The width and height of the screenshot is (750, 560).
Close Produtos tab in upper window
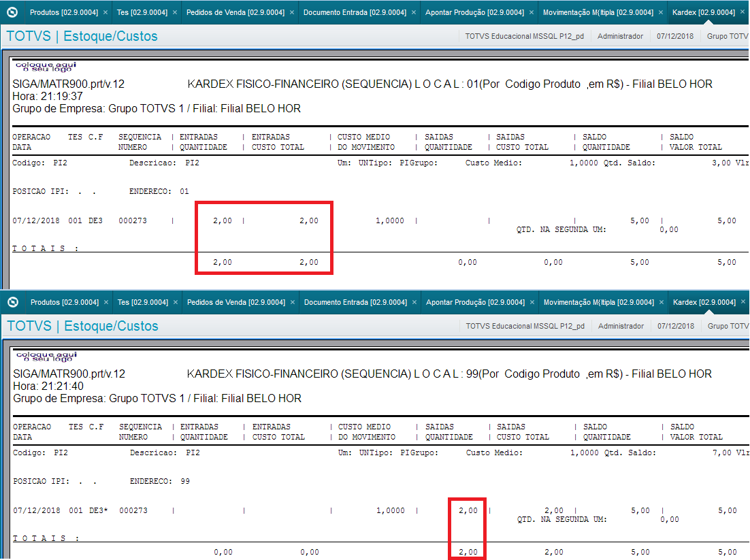(105, 12)
